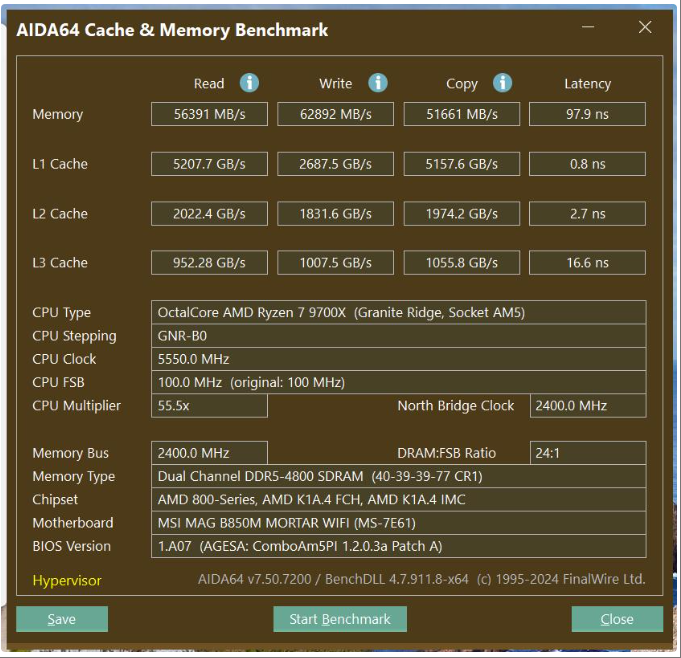Select L2 Cache read 2022.4 GB/s
The width and height of the screenshot is (681, 658).
209,214
